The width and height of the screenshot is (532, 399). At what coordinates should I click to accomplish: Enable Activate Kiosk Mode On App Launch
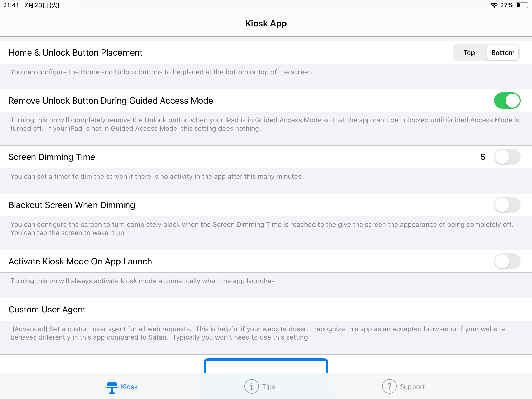[507, 261]
